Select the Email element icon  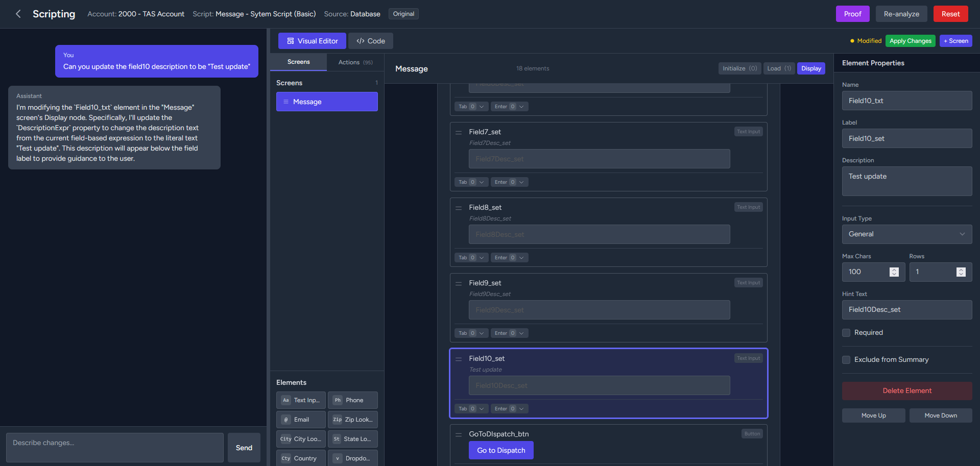point(286,420)
